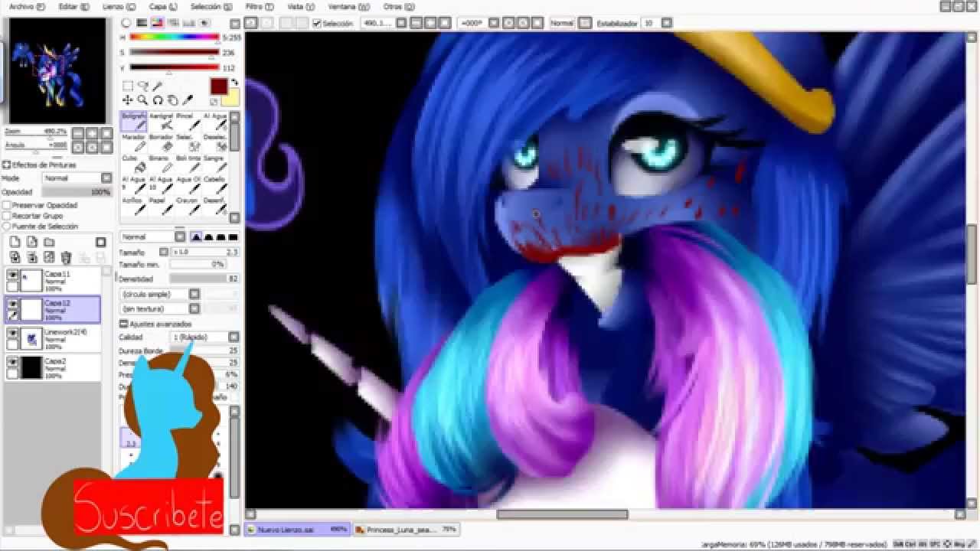Select the eyedropper color picker tool
The height and width of the screenshot is (551, 980).
188,100
